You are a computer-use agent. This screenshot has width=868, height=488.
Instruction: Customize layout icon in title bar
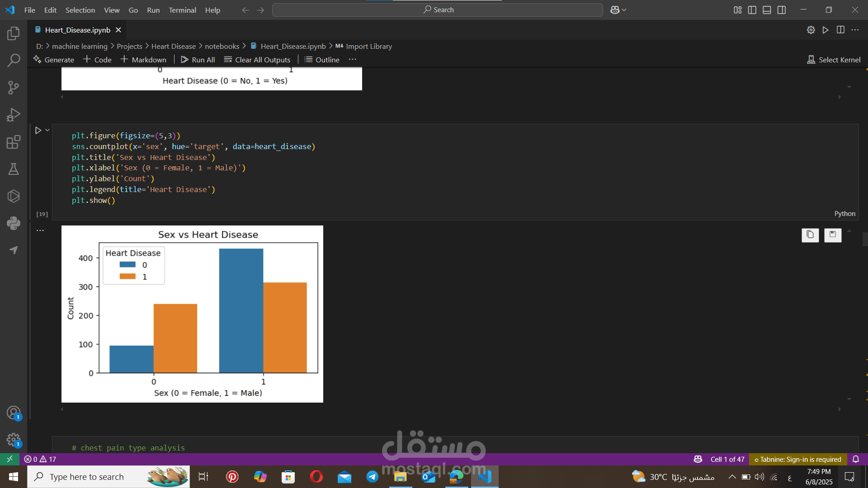click(738, 10)
